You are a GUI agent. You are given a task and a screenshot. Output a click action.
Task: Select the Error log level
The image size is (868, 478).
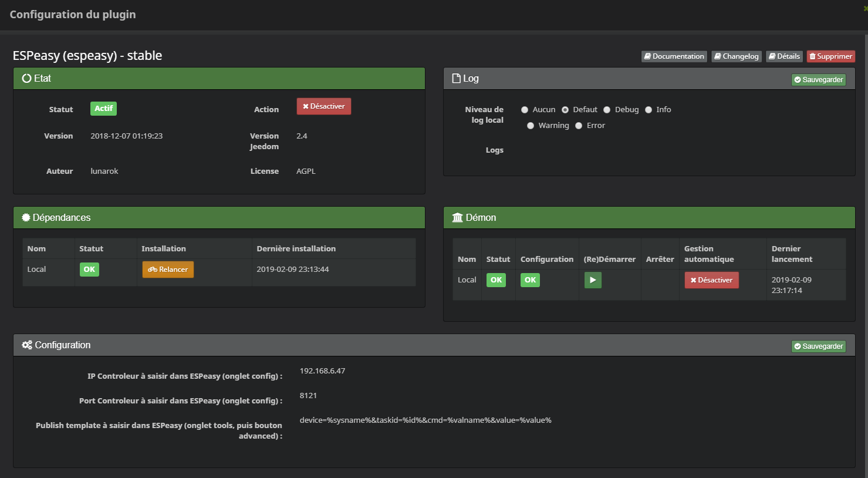point(579,126)
